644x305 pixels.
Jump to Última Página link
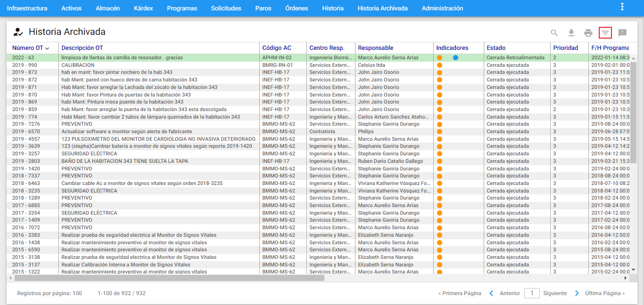[605, 293]
